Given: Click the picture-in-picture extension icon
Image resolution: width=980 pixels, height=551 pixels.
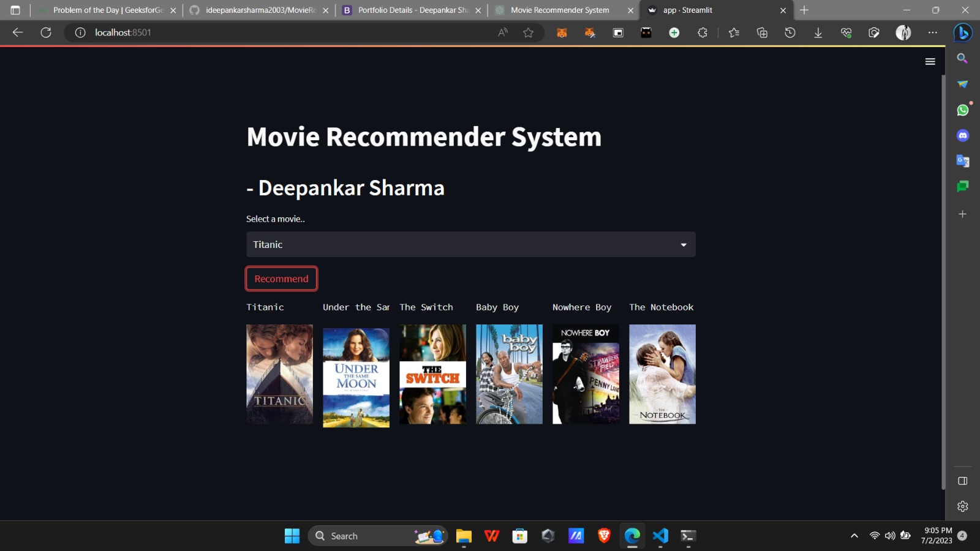Looking at the screenshot, I should click(x=618, y=32).
